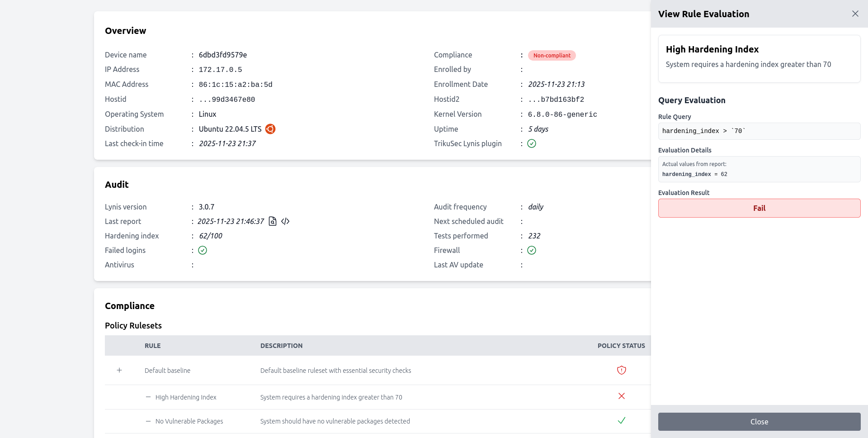Click the raw report code icon

285,221
